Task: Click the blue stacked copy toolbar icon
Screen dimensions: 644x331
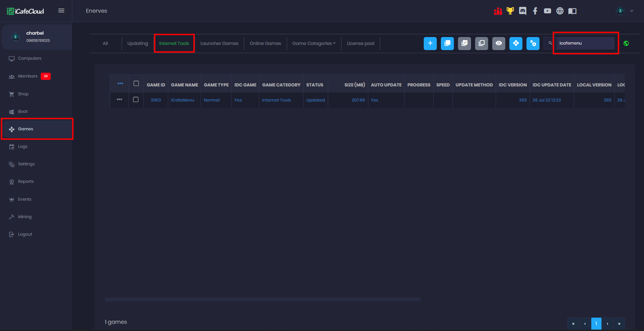Action: tap(447, 43)
